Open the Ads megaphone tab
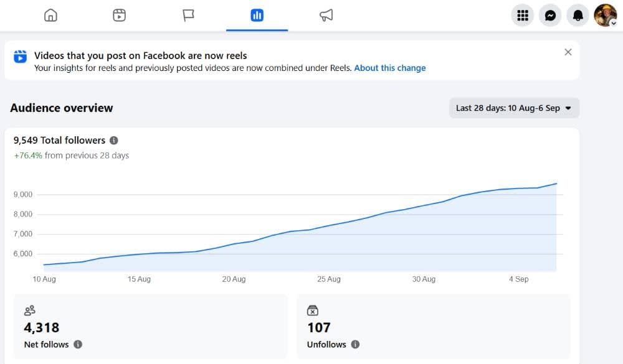Viewport: 623px width, 364px height. (x=326, y=16)
